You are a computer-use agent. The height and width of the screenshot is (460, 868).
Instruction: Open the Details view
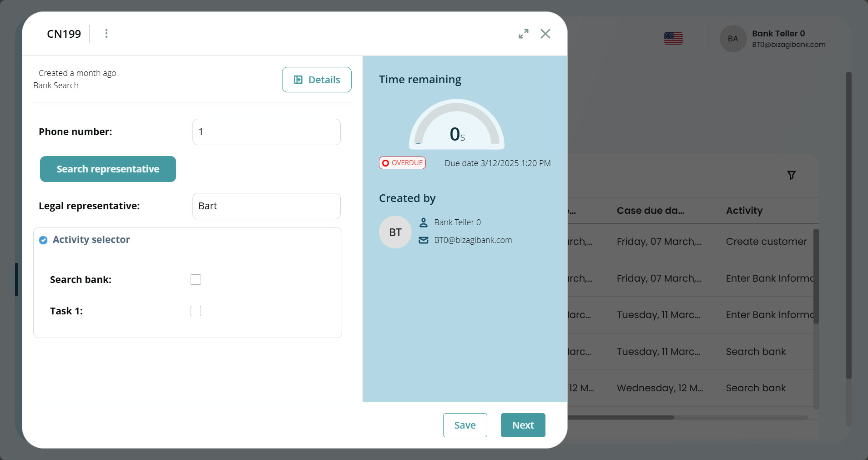point(317,79)
